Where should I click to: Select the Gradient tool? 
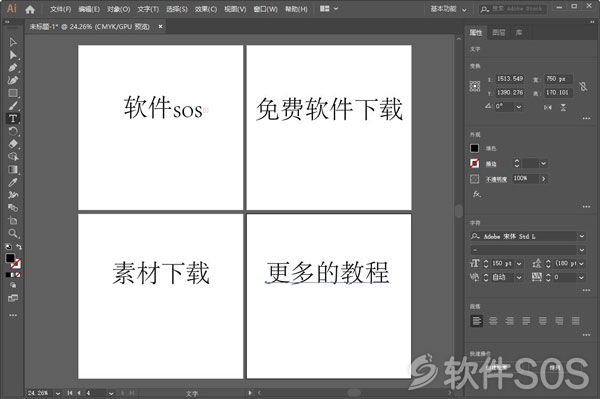(13, 169)
